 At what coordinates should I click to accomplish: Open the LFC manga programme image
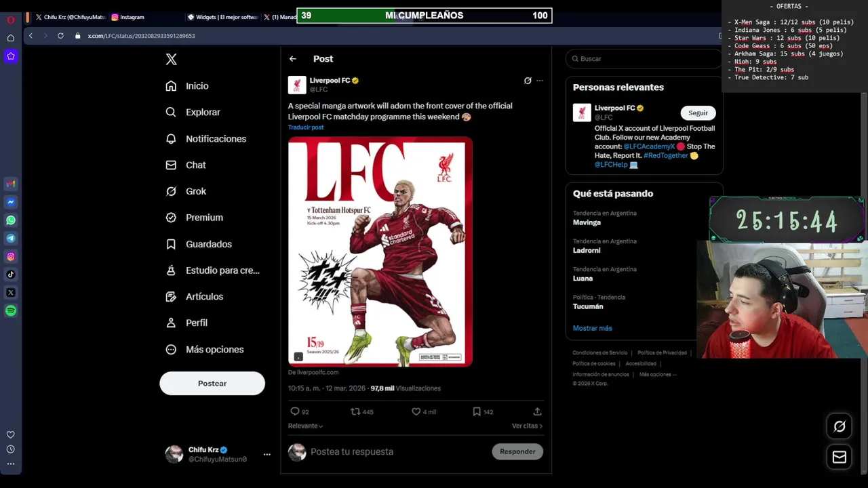pyautogui.click(x=380, y=252)
